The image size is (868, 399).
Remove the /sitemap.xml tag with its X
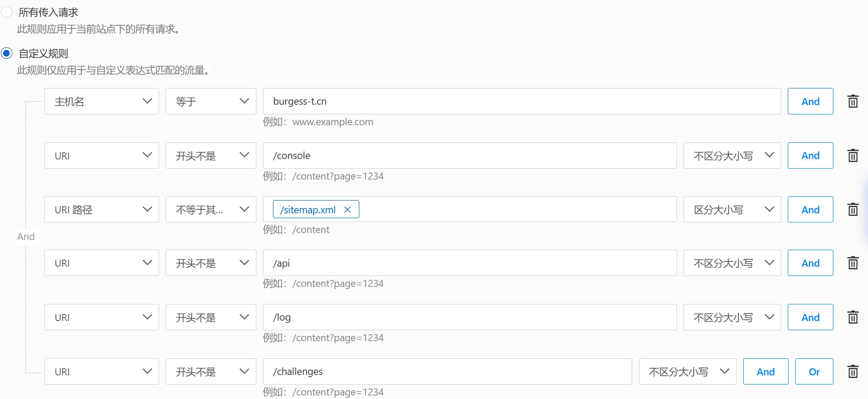pyautogui.click(x=347, y=209)
